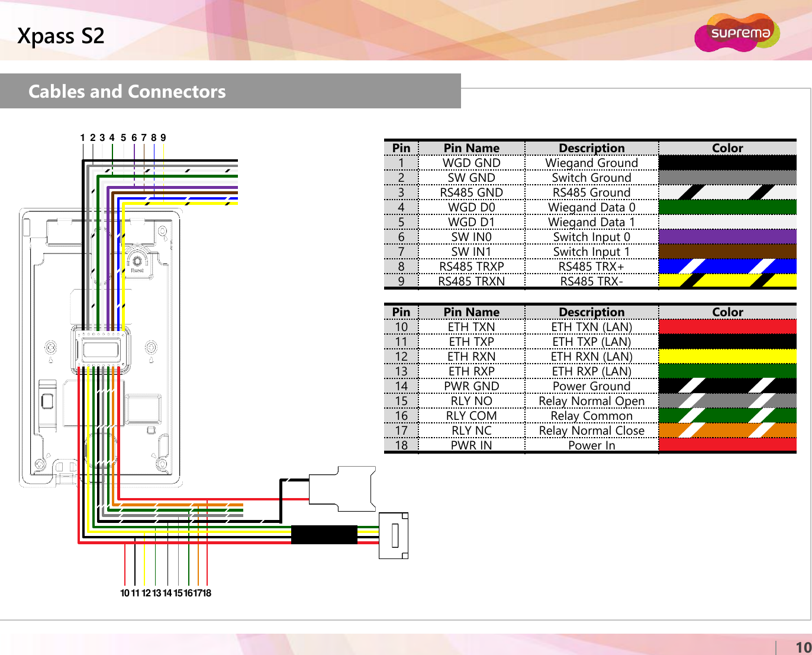812x655 pixels.
Task: Click the 'ETH RXP' pin name cell
Action: tap(472, 371)
